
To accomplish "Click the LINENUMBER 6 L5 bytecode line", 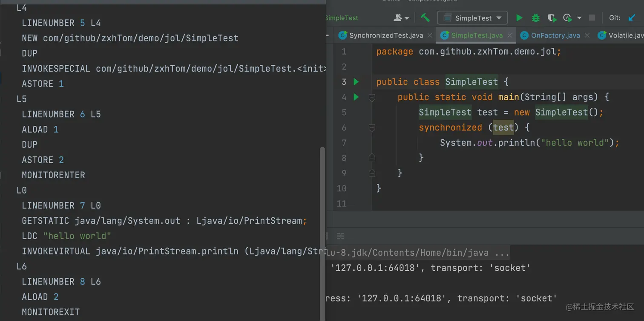I will coord(61,114).
